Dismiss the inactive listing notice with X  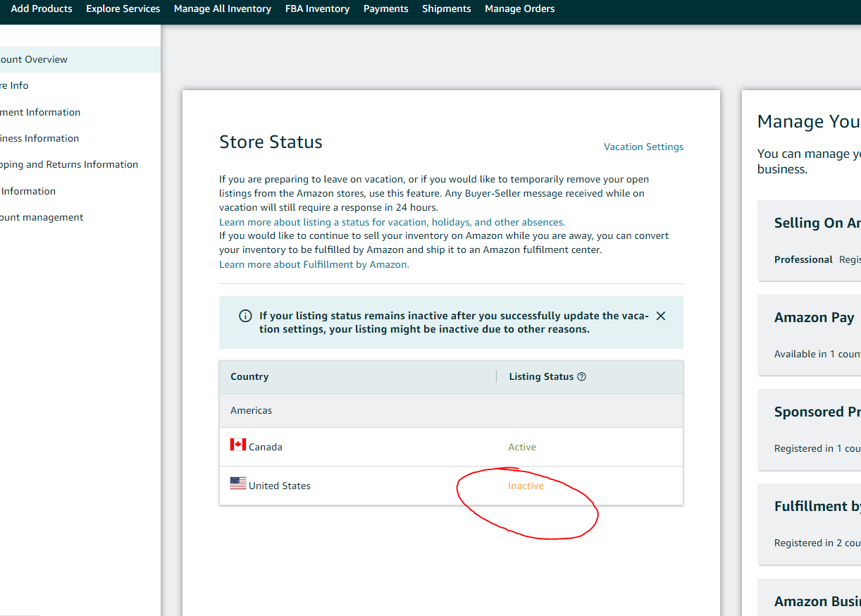[661, 316]
